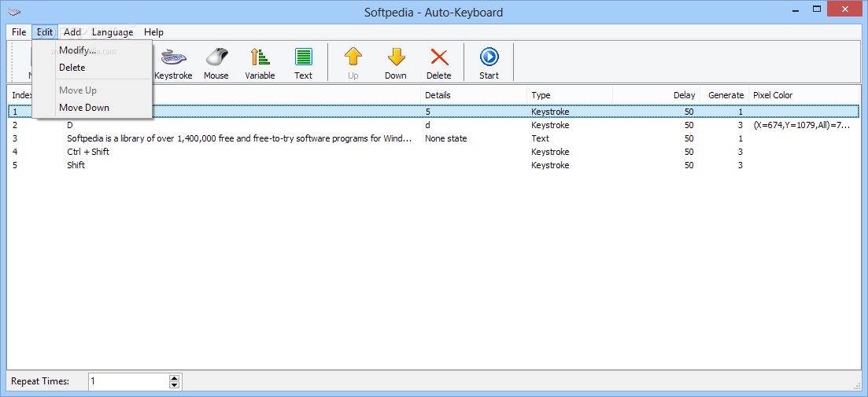Screen dimensions: 868x397
Task: Select row 2 with key D
Action: point(434,125)
